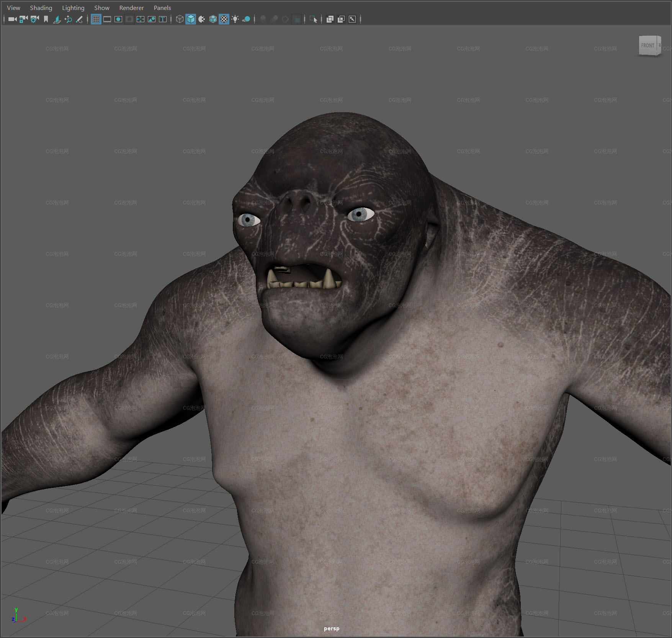Open the Shading menu
The width and height of the screenshot is (672, 638).
pos(41,8)
